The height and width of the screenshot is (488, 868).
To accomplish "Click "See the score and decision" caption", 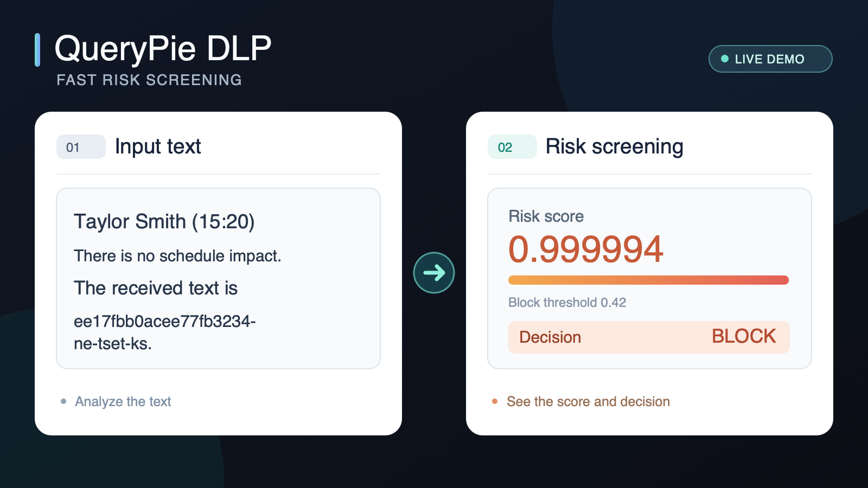I will [x=588, y=401].
